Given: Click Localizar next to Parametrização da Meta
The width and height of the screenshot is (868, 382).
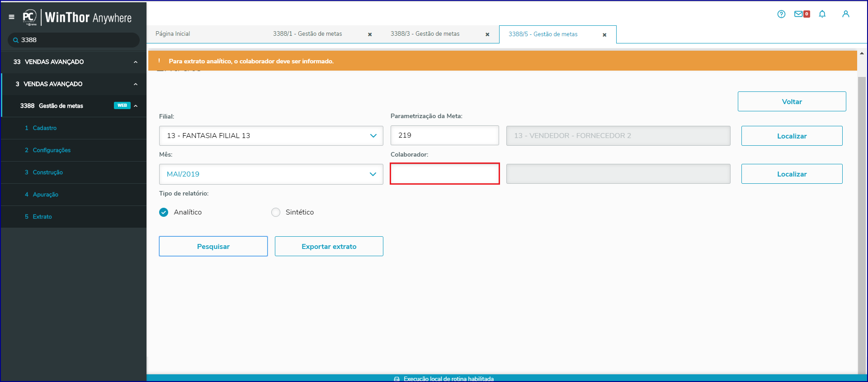Looking at the screenshot, I should [x=792, y=136].
